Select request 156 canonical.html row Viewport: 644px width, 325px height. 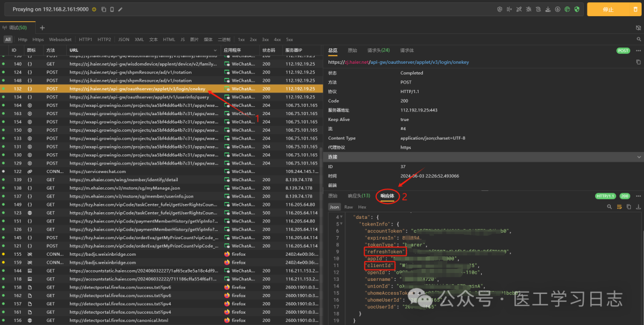tap(161, 320)
